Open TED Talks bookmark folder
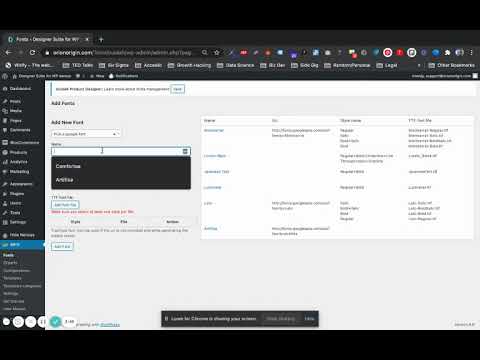Image resolution: width=480 pixels, height=360 pixels. [x=78, y=65]
